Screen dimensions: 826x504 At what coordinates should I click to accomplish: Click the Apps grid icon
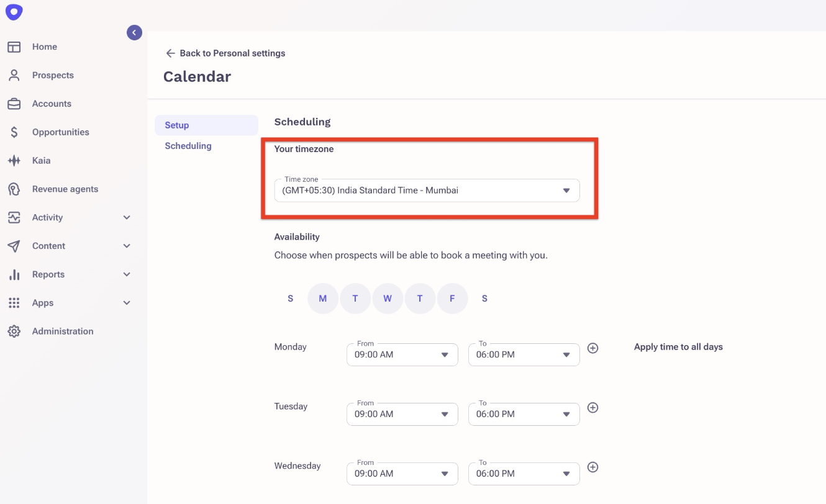coord(14,303)
